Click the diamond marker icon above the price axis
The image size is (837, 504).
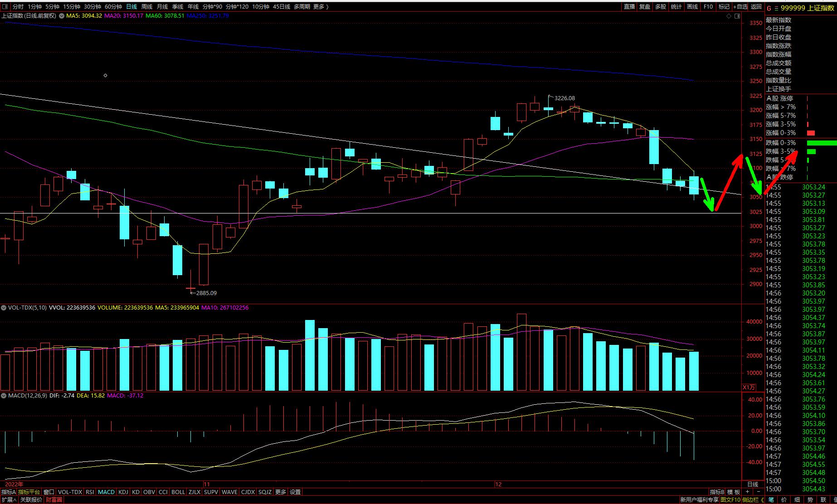729,16
